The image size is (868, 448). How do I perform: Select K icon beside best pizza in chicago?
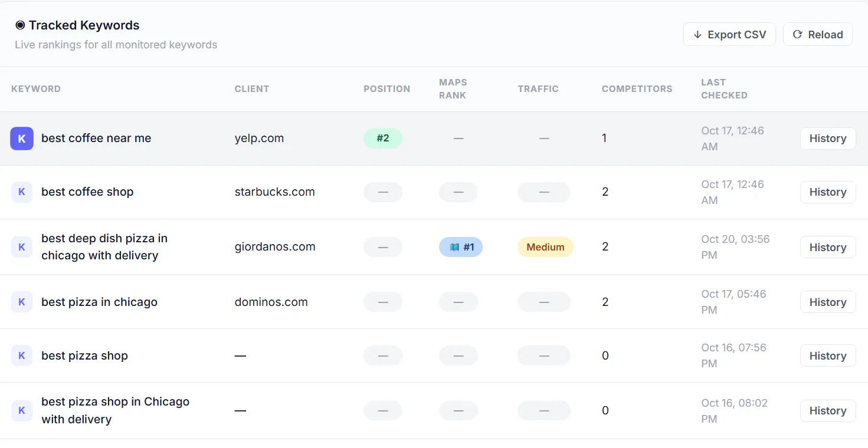pos(22,302)
